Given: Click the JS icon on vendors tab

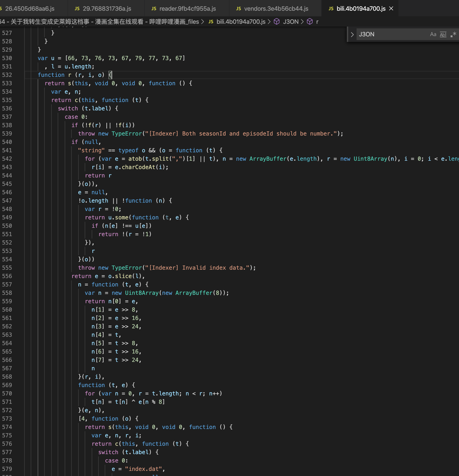Looking at the screenshot, I should (x=238, y=9).
